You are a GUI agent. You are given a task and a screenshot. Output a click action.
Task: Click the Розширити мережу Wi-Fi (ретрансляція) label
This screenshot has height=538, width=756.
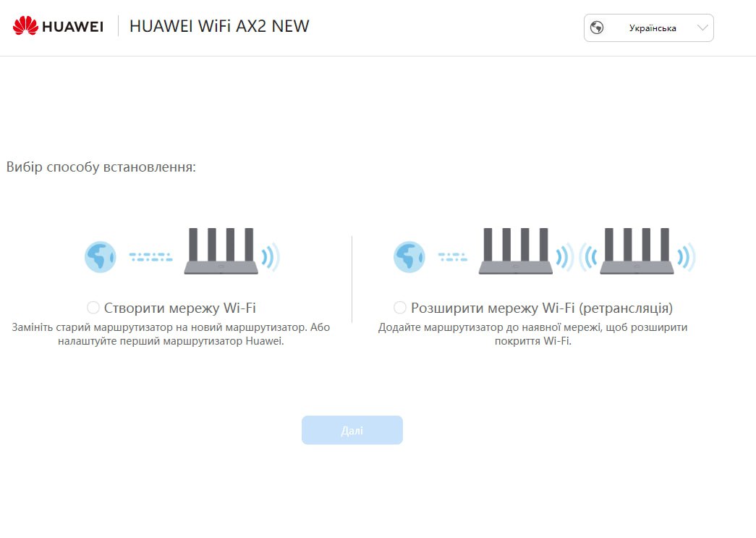[x=541, y=308]
